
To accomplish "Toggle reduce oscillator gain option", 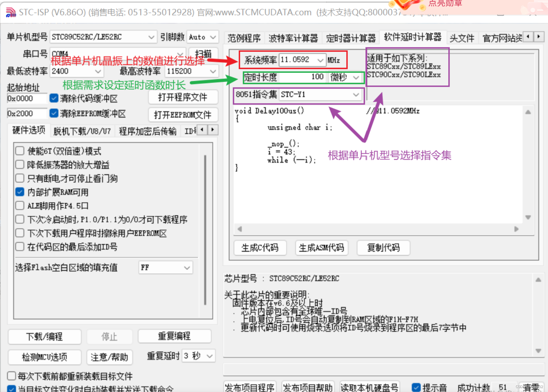I will [20, 165].
